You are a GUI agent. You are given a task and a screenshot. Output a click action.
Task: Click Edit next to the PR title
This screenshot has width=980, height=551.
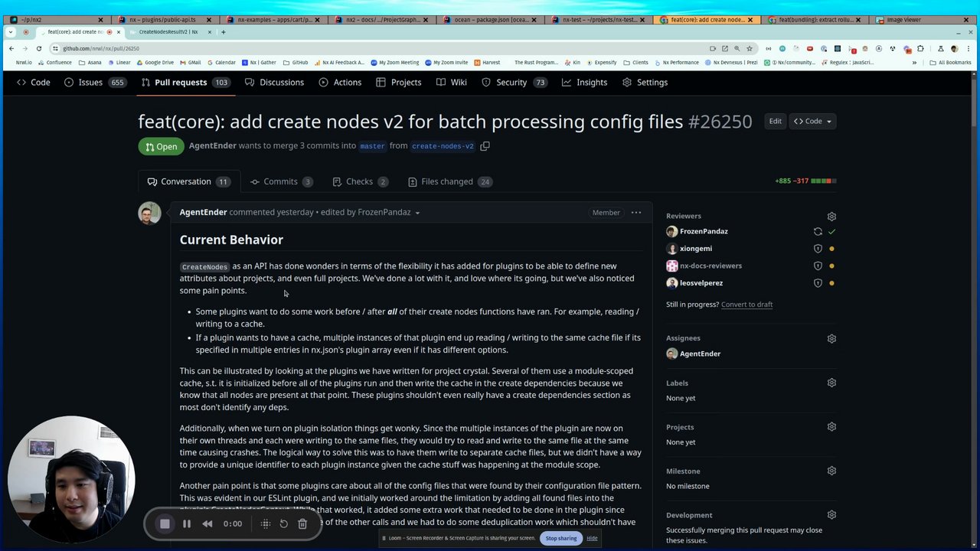(x=775, y=121)
